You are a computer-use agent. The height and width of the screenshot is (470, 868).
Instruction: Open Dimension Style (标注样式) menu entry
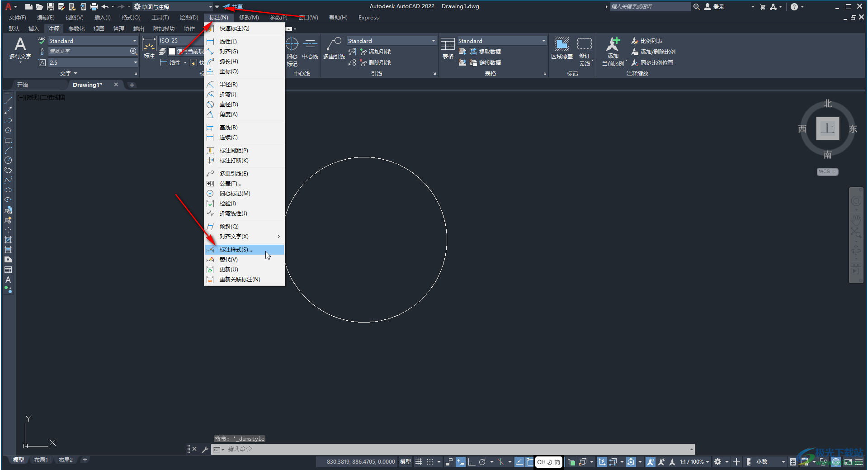click(x=244, y=250)
